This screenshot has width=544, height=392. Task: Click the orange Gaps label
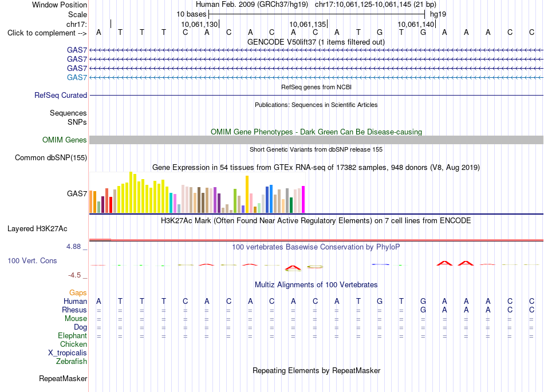[78, 293]
